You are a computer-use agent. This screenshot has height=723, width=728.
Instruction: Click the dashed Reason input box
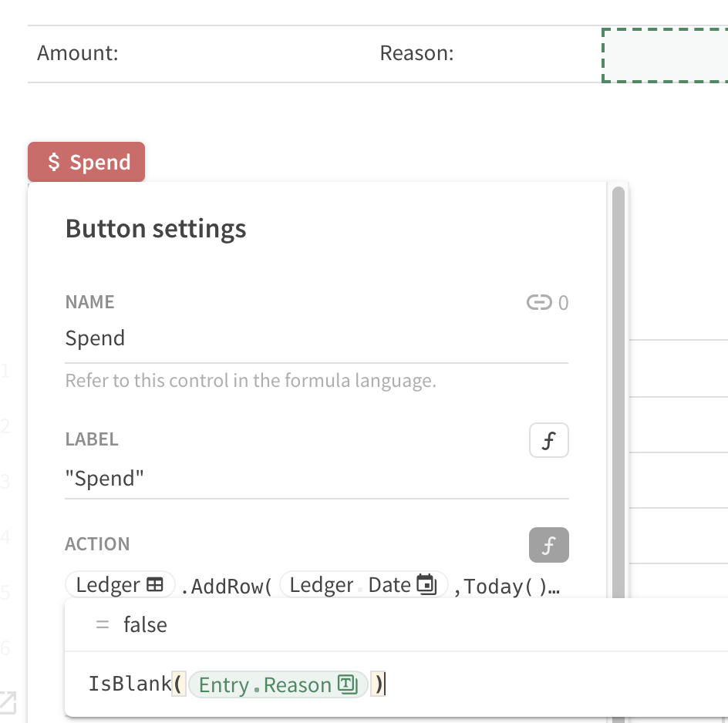coord(665,55)
